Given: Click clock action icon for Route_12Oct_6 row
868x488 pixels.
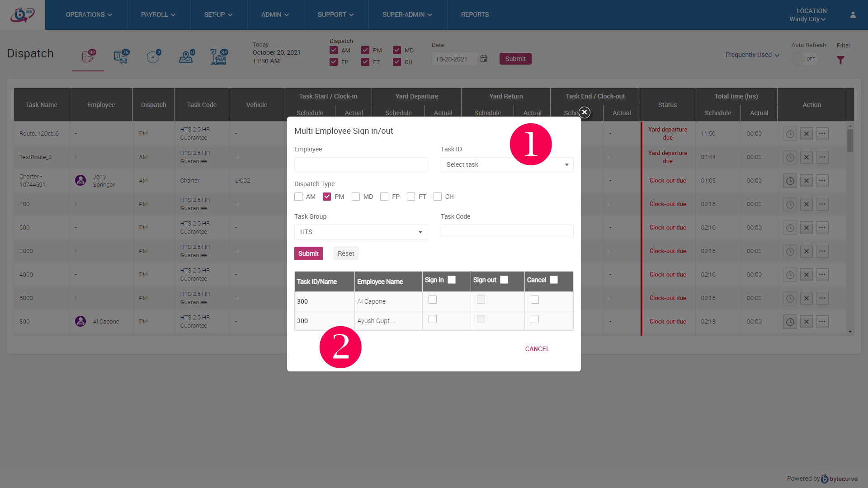Looking at the screenshot, I should [790, 134].
